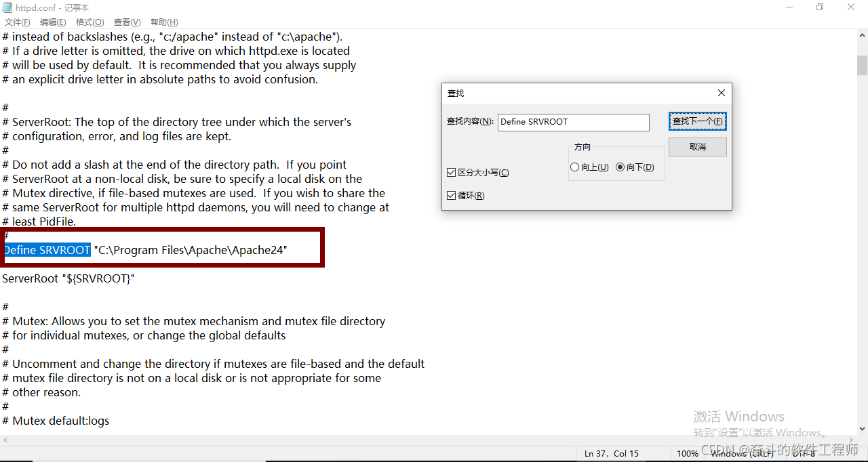
Task: Click the line # Mutex default:logs
Action: 56,421
